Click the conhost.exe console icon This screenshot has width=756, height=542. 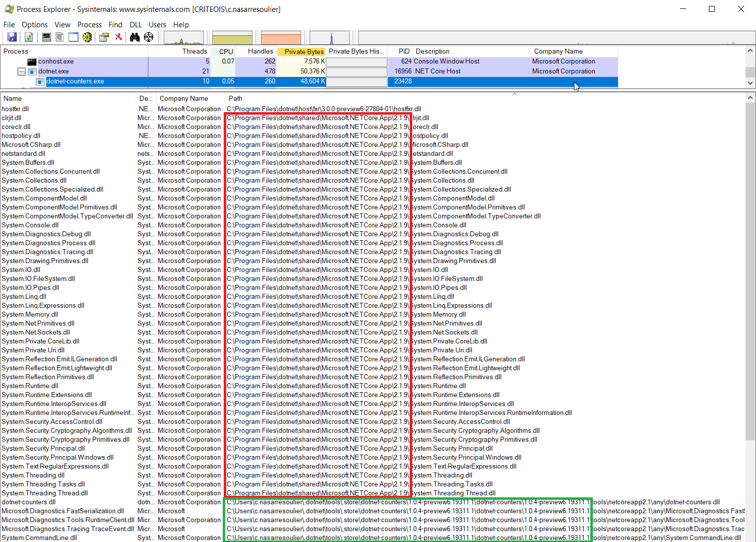(32, 61)
